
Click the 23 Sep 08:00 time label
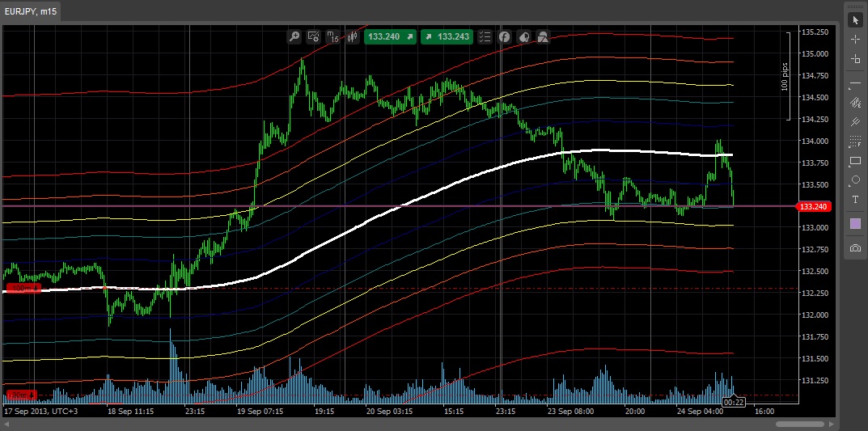tap(570, 412)
